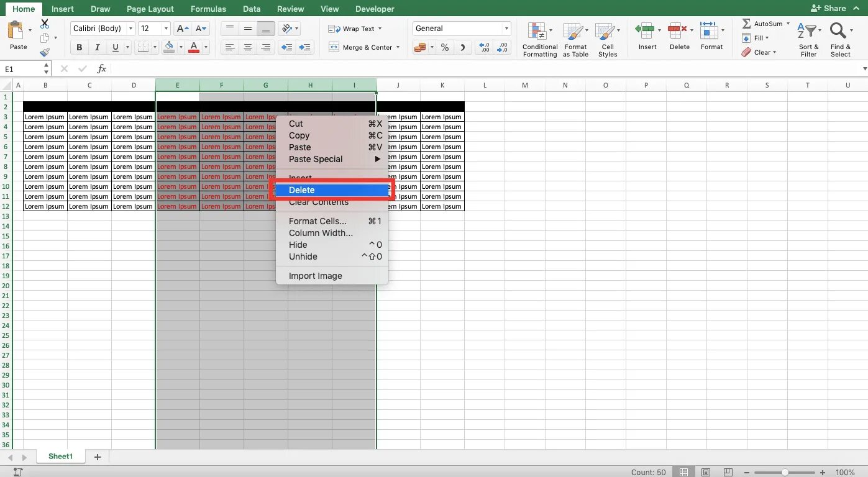Cut selection with the scissors icon
The height and width of the screenshot is (477, 868).
(x=45, y=24)
